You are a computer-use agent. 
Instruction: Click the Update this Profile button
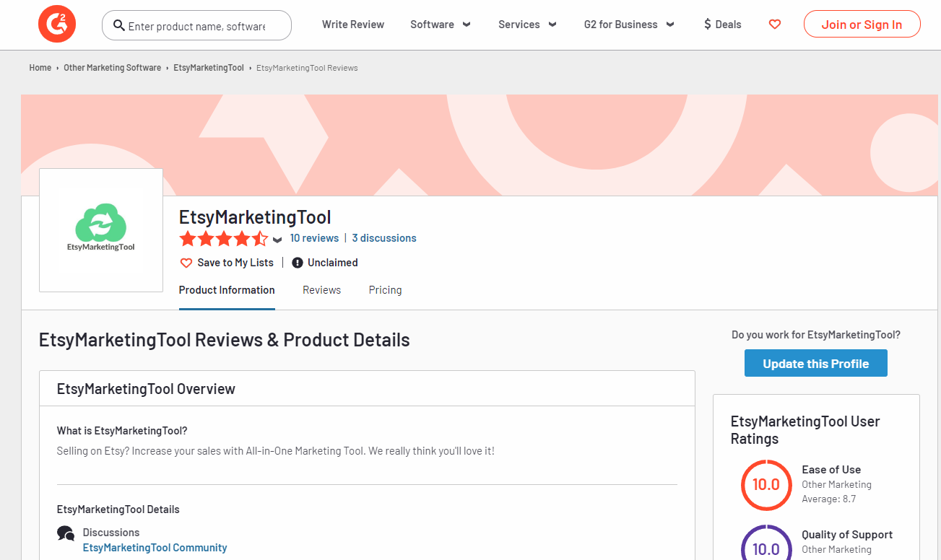click(816, 364)
